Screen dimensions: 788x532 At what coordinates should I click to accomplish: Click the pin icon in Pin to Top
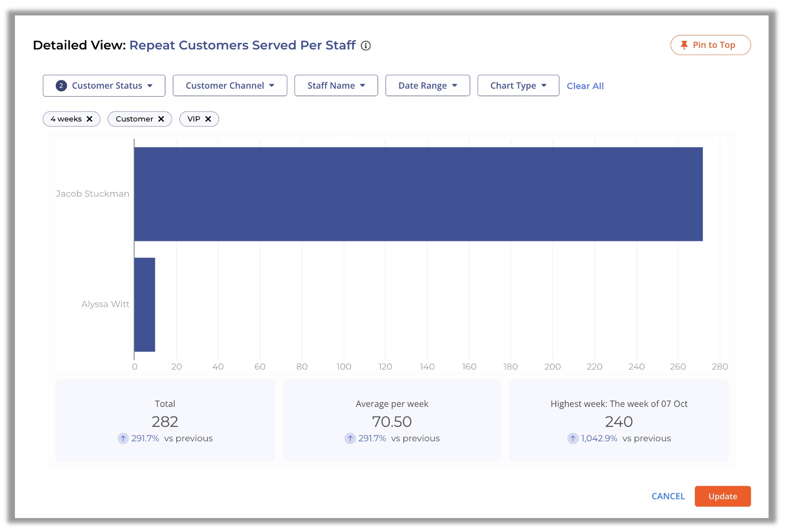click(684, 45)
